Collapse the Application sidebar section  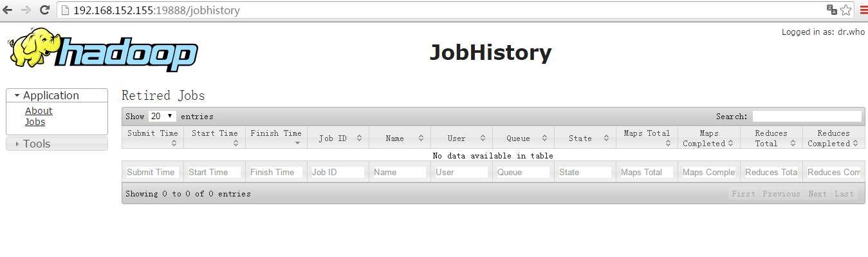coord(57,95)
